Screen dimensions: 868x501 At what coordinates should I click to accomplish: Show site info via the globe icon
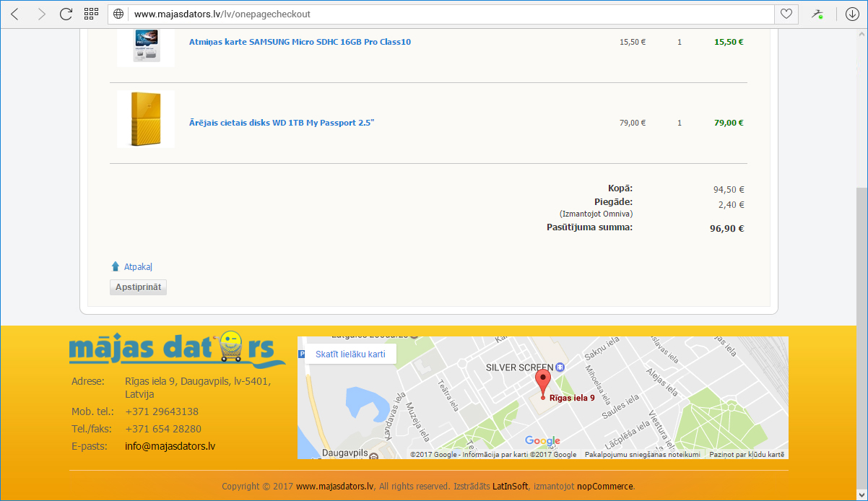click(118, 14)
